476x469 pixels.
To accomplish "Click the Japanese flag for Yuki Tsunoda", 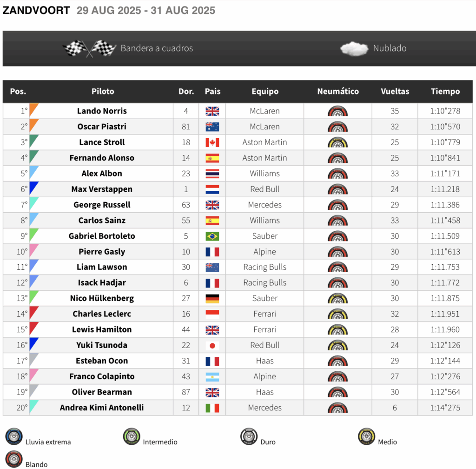I will click(212, 345).
